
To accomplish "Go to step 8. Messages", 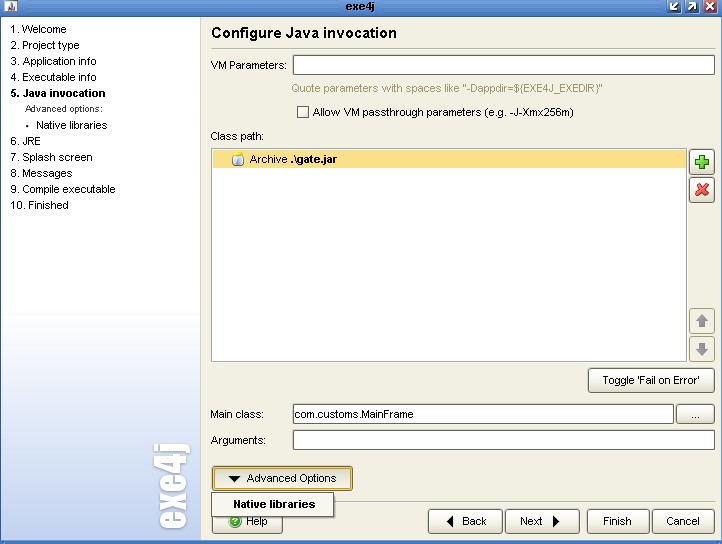I will pyautogui.click(x=41, y=173).
